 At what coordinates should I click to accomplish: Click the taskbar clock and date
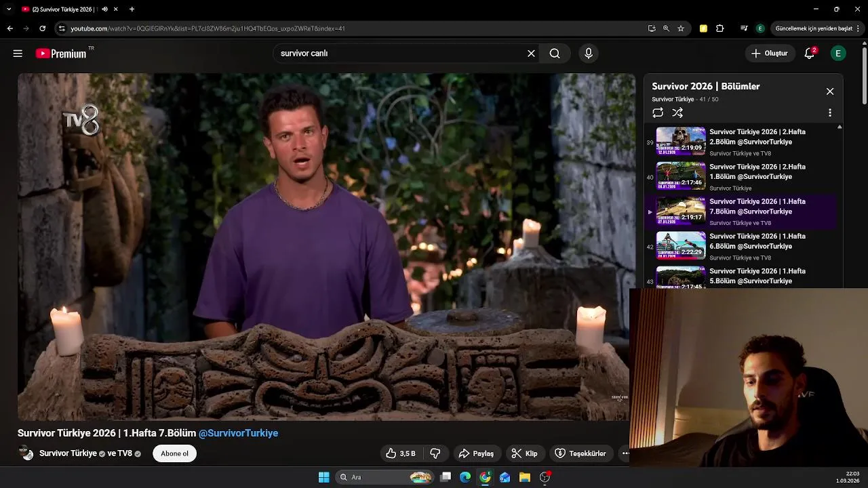(848, 477)
